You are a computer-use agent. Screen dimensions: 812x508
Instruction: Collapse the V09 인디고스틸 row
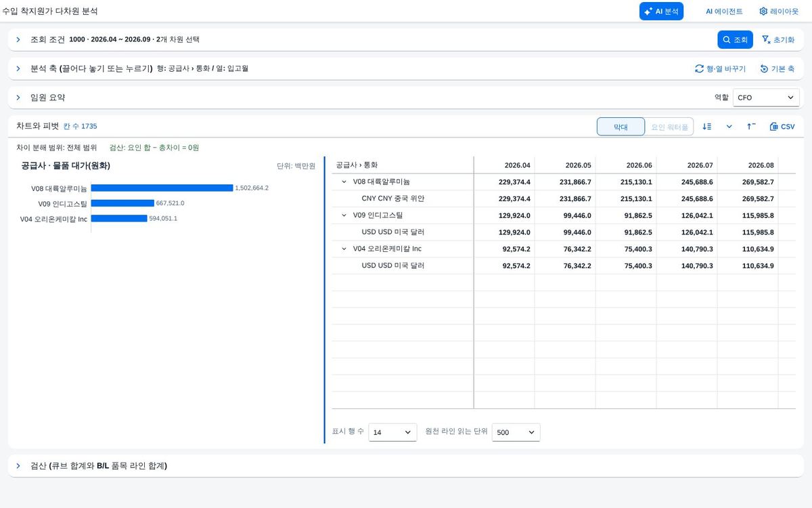point(344,215)
